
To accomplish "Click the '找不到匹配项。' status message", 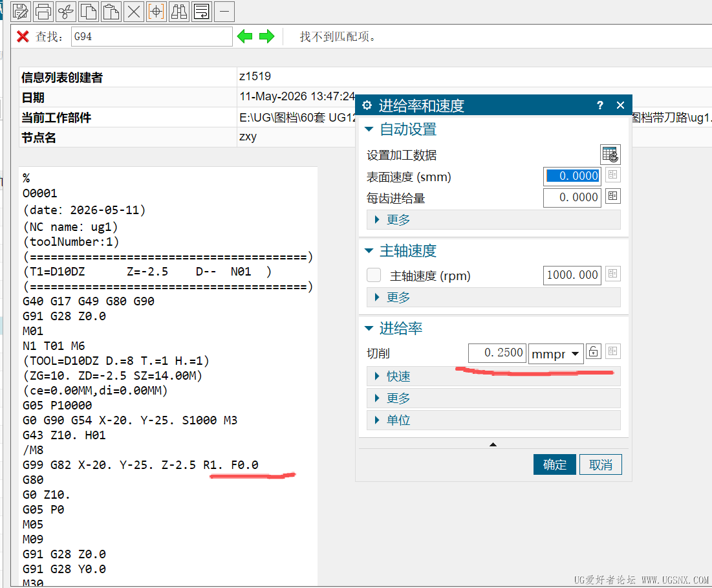I will (338, 36).
